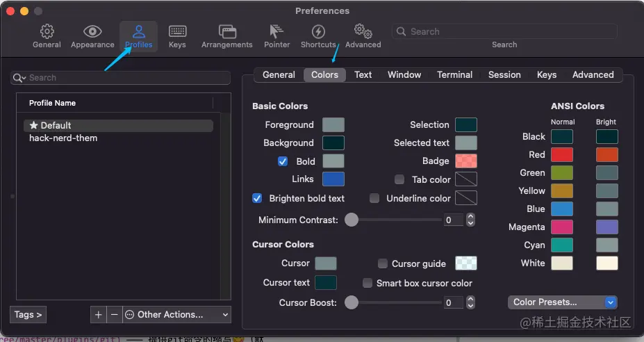This screenshot has height=342, width=644.
Task: Click the Minimum Contrast value field
Action: pyautogui.click(x=454, y=220)
